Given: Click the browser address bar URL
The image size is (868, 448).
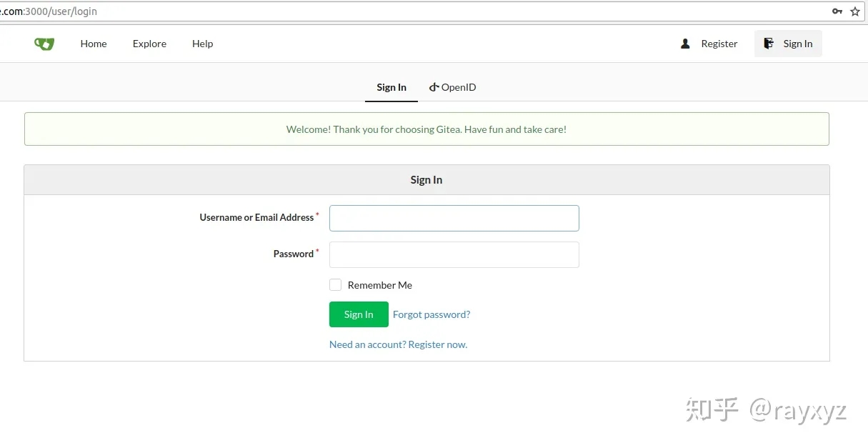Looking at the screenshot, I should tap(49, 11).
